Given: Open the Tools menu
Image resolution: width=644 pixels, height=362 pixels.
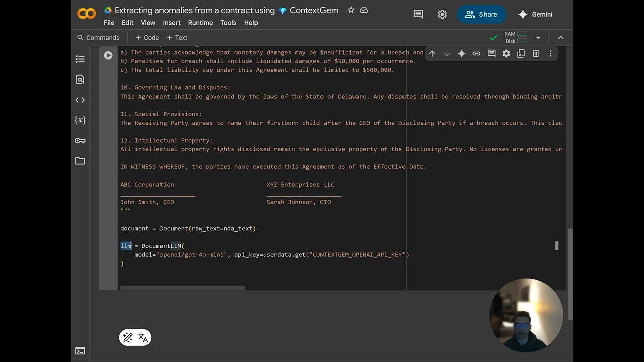Looking at the screenshot, I should pyautogui.click(x=228, y=23).
